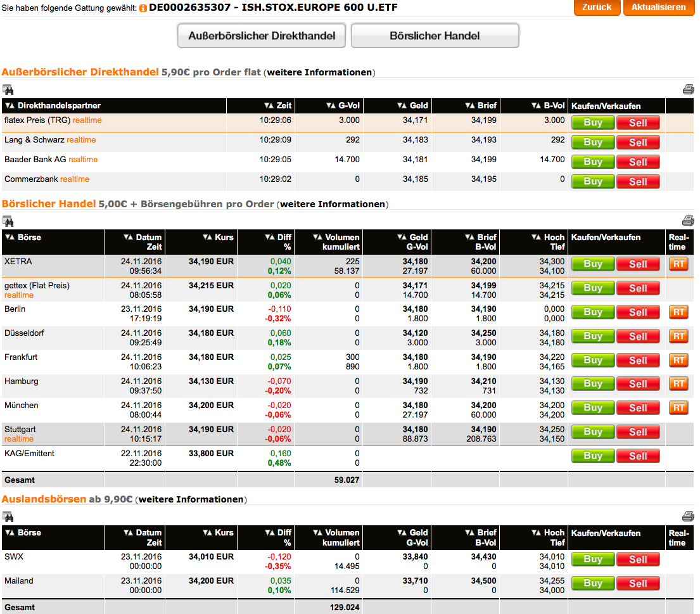Open realtime RT quote for XETRA
This screenshot has height=614, width=700.
tap(678, 264)
